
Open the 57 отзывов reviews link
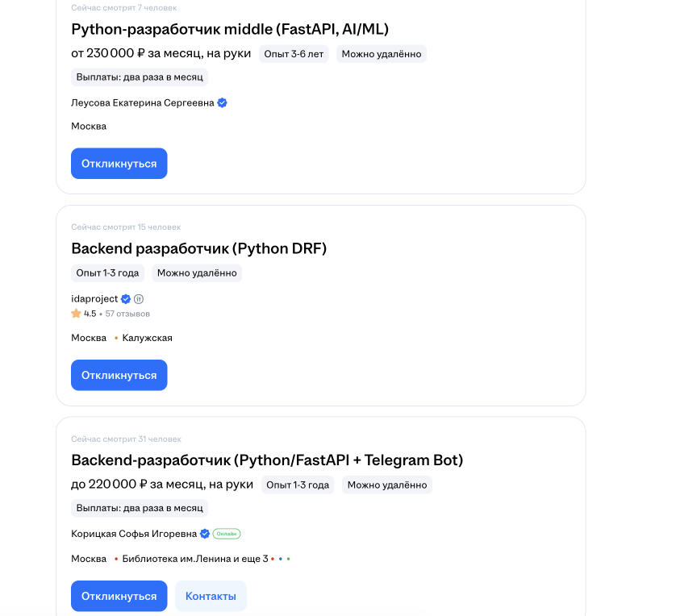pos(127,313)
